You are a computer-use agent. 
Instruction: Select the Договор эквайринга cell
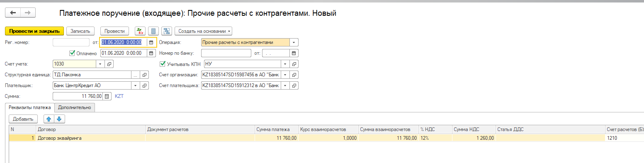[91, 138]
